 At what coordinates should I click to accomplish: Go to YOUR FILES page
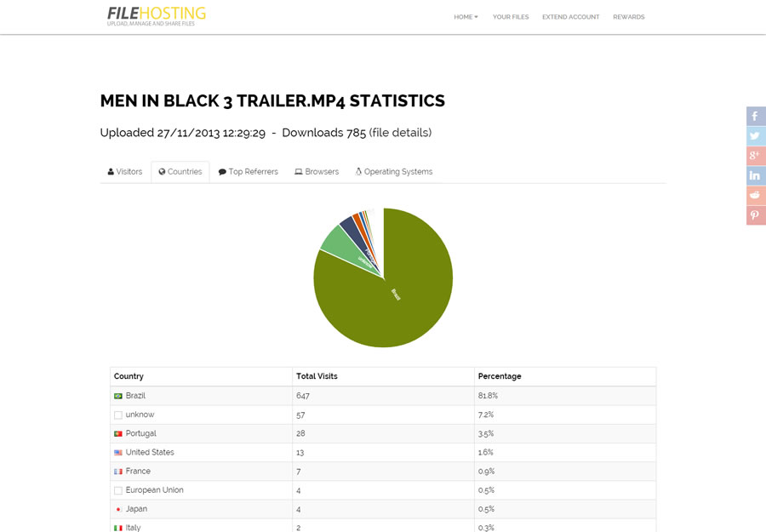point(511,17)
